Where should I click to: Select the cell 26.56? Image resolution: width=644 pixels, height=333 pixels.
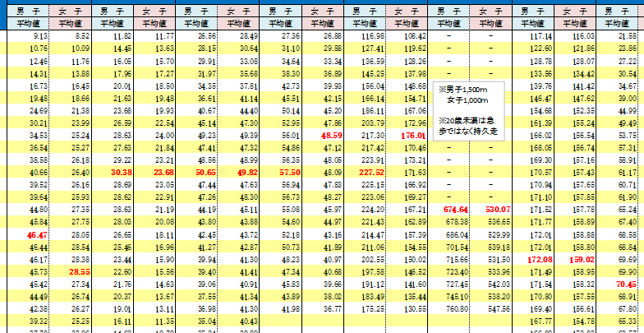click(207, 36)
